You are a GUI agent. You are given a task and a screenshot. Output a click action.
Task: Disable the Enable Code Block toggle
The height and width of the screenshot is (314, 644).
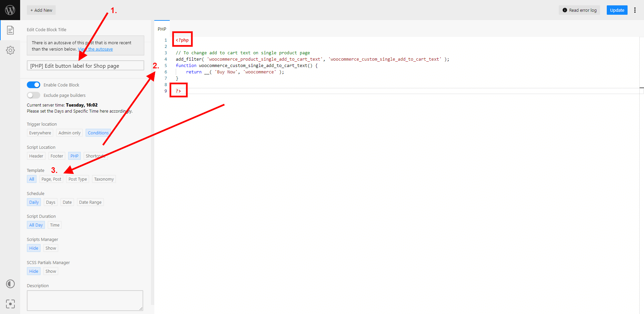pyautogui.click(x=34, y=85)
